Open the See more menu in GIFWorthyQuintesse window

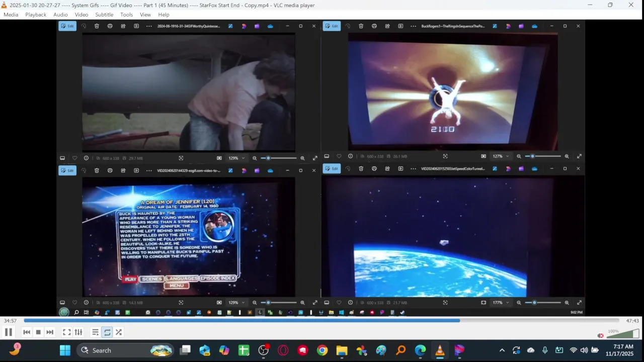(149, 26)
